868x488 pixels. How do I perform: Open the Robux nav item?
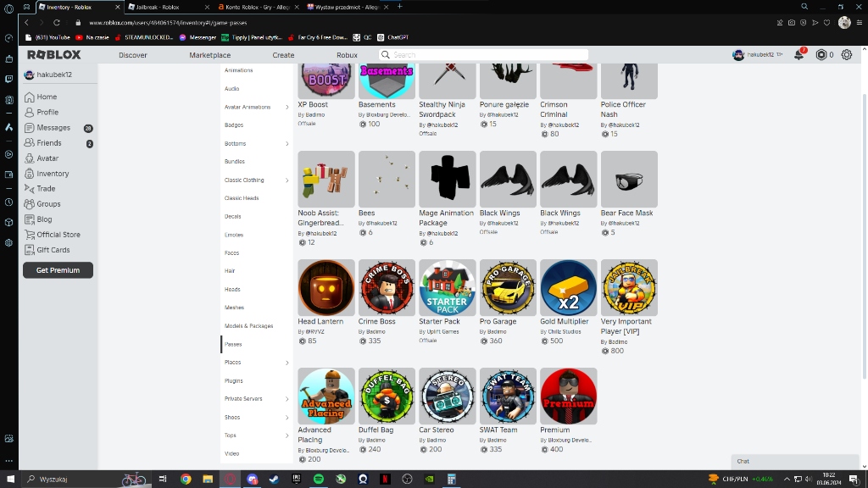(347, 55)
